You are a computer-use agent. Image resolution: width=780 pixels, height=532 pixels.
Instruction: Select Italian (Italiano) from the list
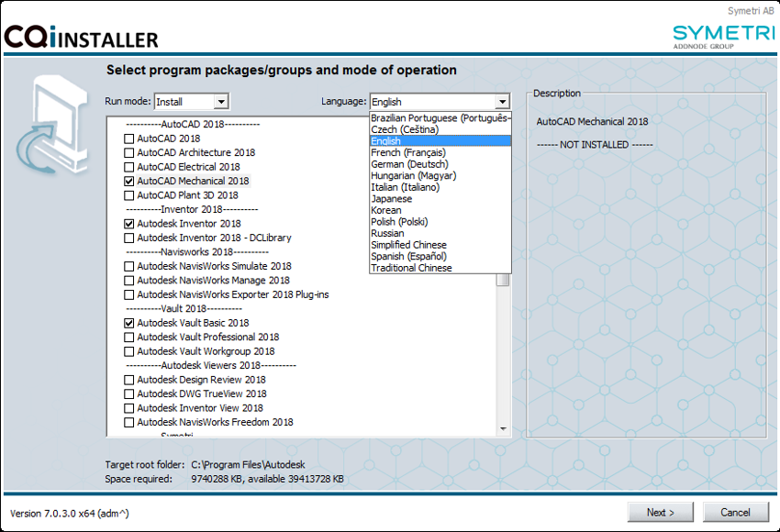[x=440, y=187]
